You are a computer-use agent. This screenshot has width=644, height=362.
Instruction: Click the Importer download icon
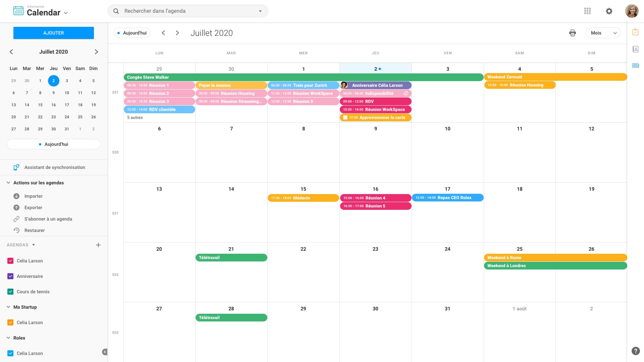[16, 196]
